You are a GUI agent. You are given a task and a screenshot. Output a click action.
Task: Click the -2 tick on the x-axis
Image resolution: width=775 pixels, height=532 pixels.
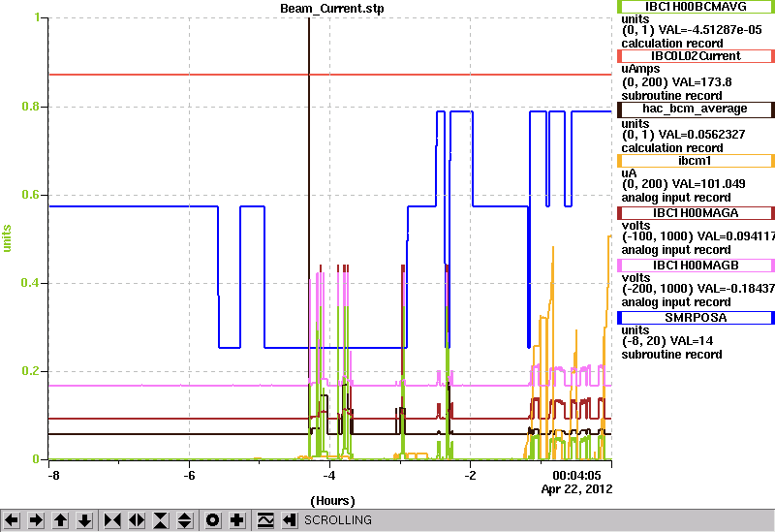[470, 476]
